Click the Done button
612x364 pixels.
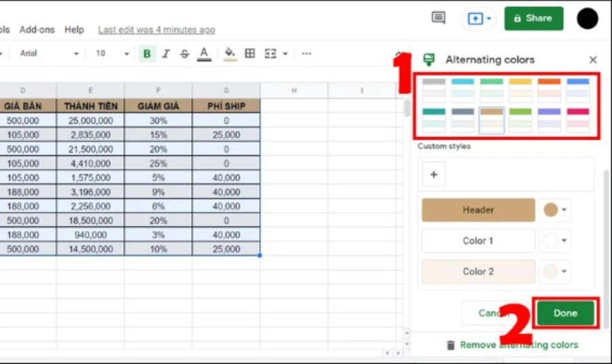tap(566, 313)
